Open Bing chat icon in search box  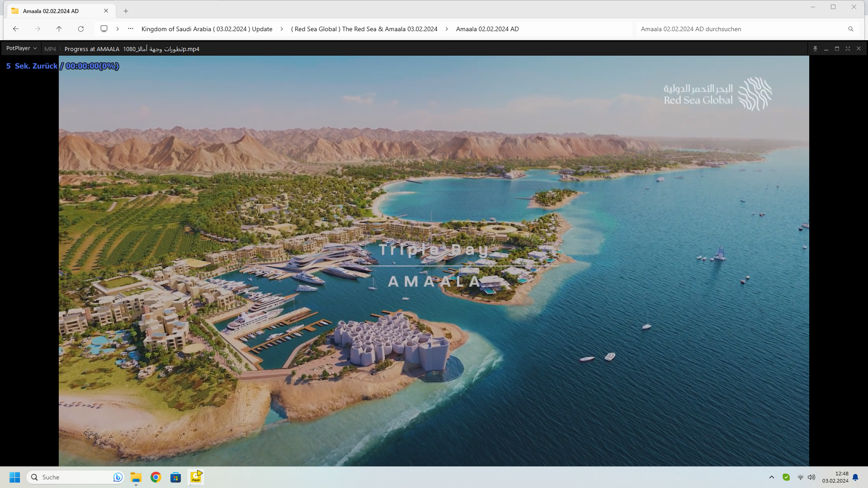[x=118, y=477]
